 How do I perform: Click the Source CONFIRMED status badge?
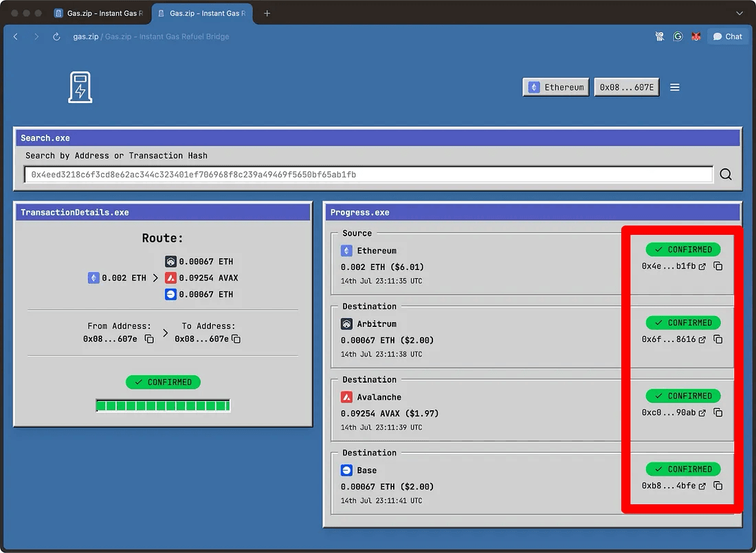683,249
